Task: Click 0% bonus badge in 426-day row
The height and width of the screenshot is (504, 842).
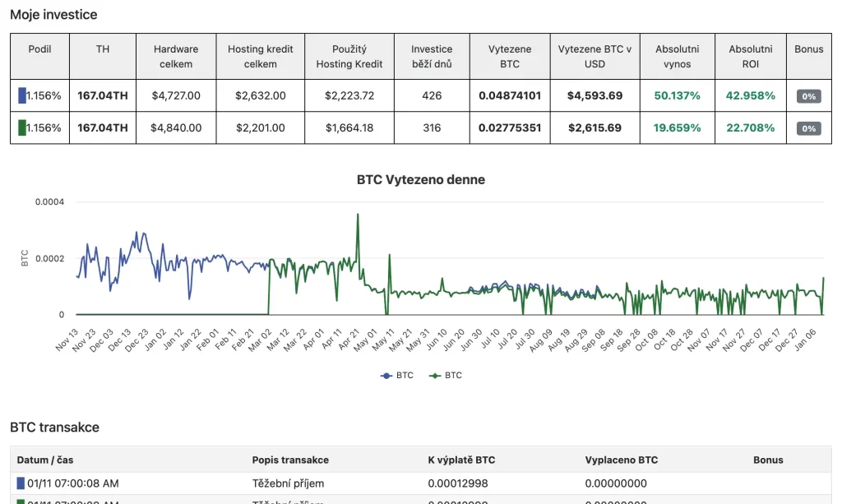Action: pos(809,96)
